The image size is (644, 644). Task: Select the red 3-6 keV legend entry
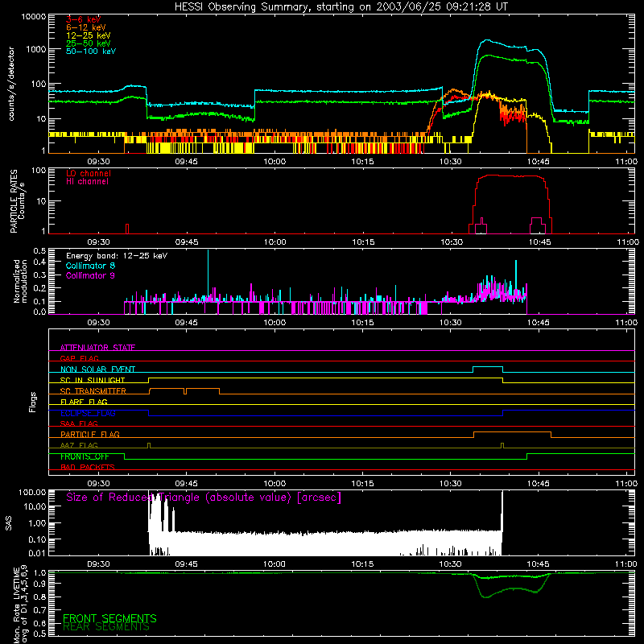[x=83, y=19]
